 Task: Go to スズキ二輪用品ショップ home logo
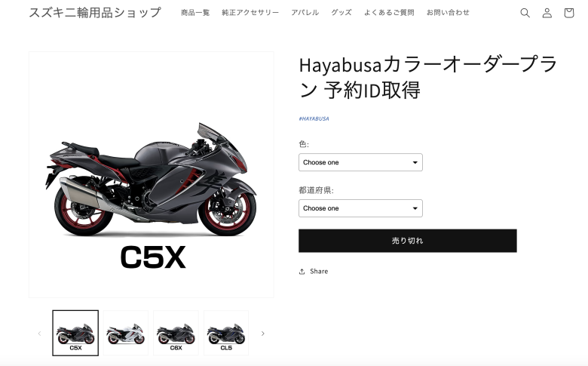pos(95,12)
